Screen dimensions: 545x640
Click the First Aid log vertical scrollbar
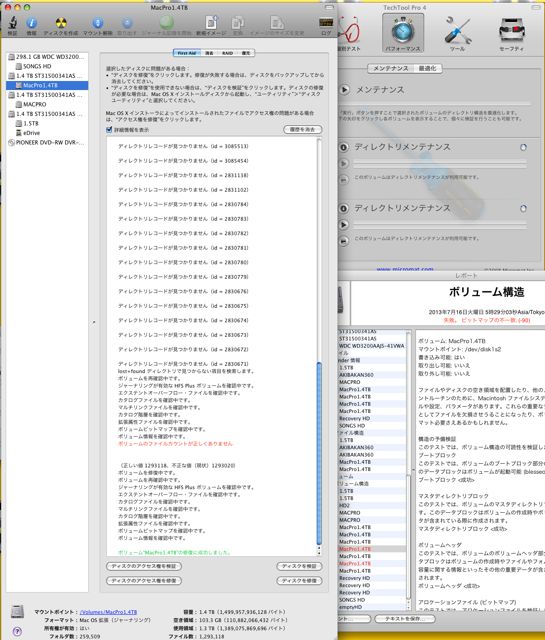(319, 453)
